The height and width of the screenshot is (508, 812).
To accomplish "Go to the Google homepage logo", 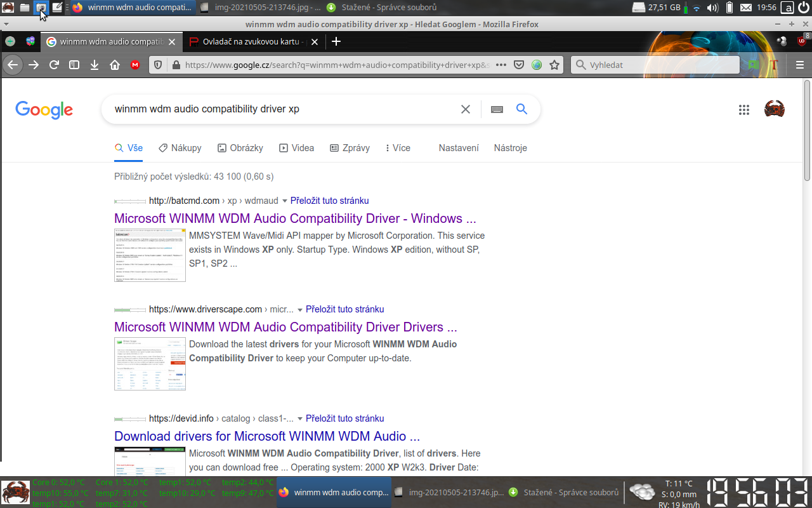I will pyautogui.click(x=44, y=110).
